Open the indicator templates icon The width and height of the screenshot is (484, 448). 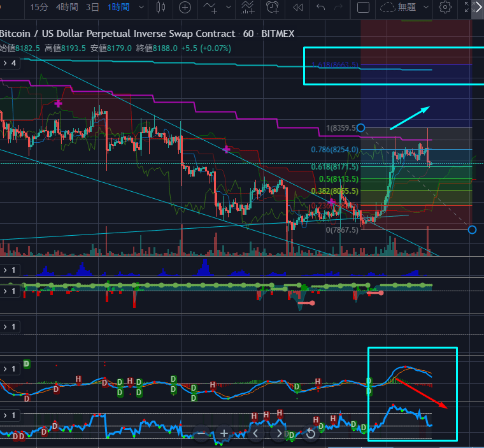click(x=248, y=7)
